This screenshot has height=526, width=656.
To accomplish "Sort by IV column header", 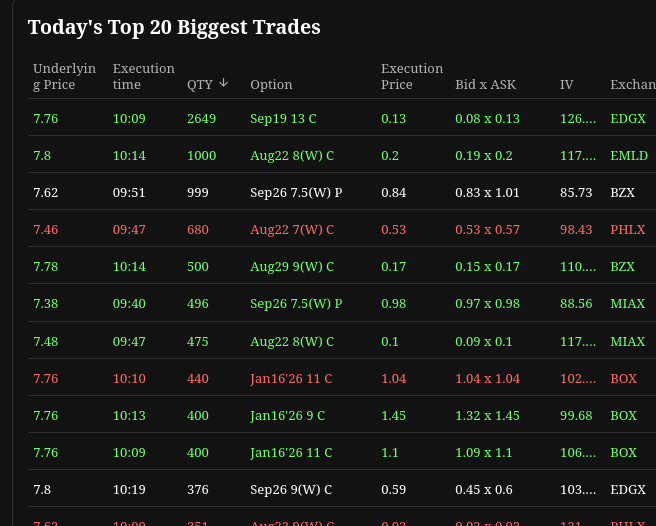I will tap(566, 85).
